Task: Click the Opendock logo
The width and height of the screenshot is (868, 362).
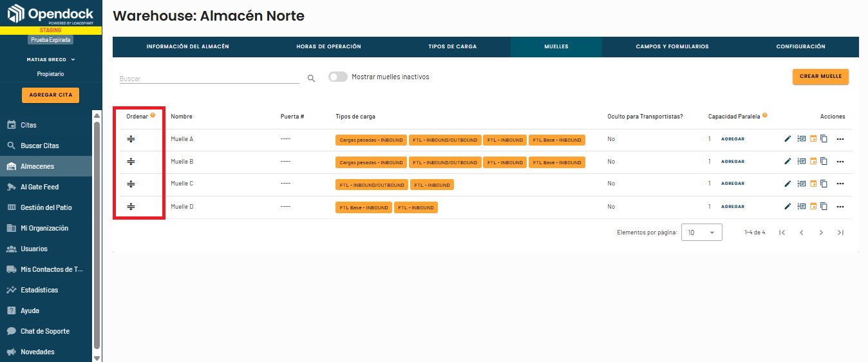Action: click(x=50, y=14)
